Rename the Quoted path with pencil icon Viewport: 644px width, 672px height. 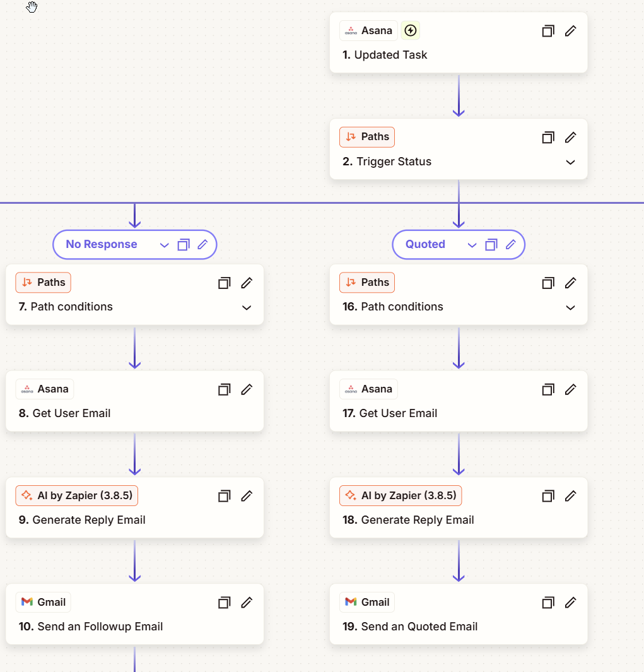tap(511, 244)
